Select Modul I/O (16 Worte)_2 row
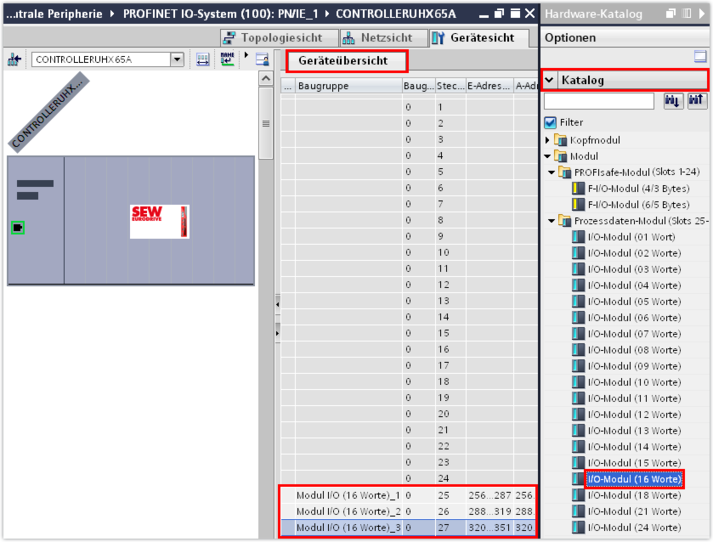This screenshot has height=542, width=713. [340, 511]
